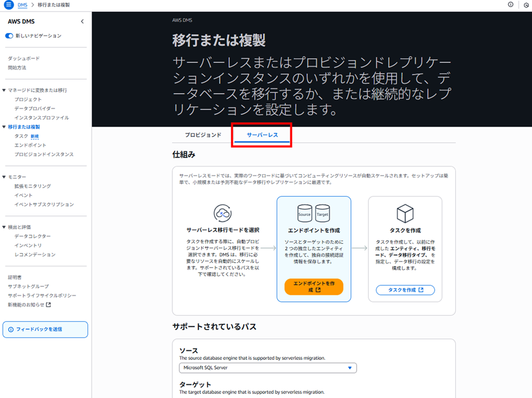This screenshot has height=398, width=532.
Task: Click external link icon beside 新機能のお知らせ
Action: click(x=49, y=305)
